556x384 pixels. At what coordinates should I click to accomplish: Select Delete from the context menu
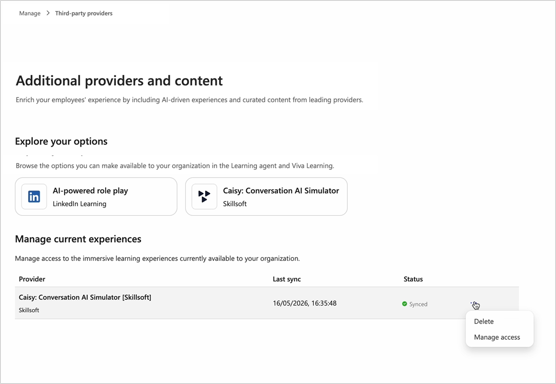point(484,322)
